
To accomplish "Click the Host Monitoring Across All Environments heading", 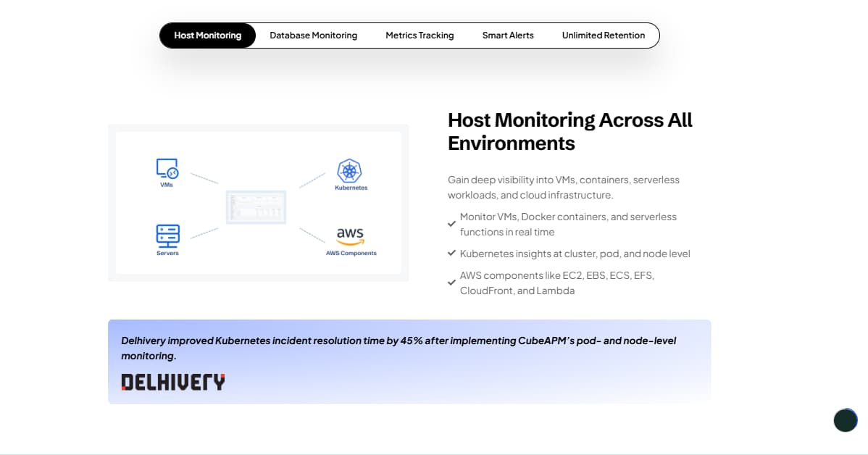I will click(x=569, y=131).
